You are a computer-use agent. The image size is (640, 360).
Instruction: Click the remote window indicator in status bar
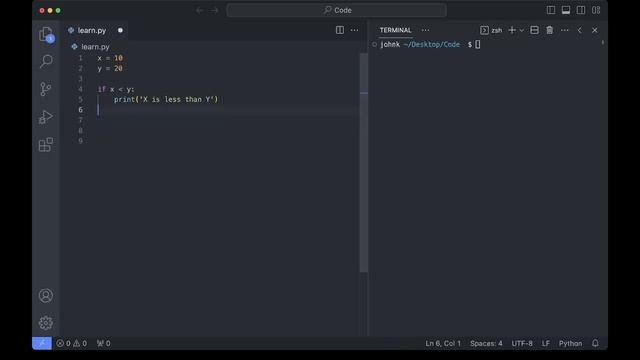pyautogui.click(x=42, y=343)
